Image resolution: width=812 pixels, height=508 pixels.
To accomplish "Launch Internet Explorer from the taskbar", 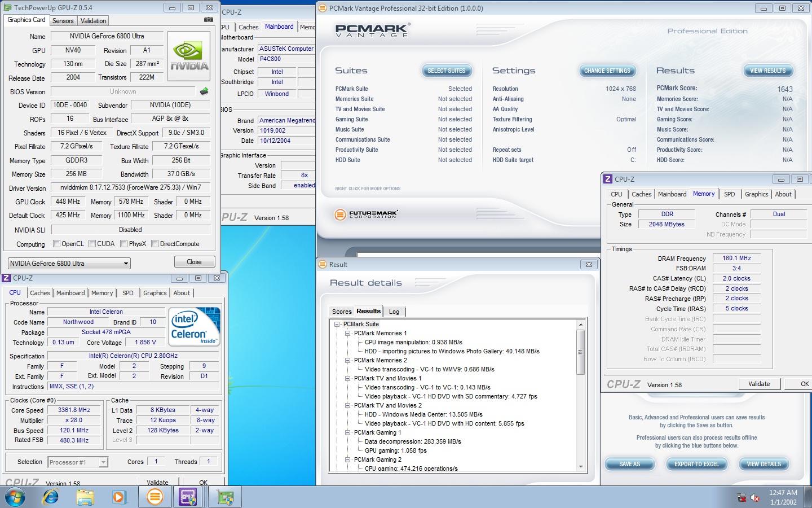I will (x=51, y=497).
